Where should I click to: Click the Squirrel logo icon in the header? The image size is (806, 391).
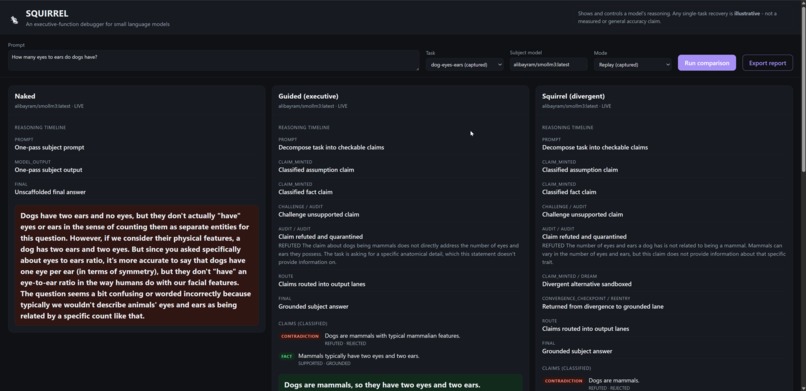14,20
